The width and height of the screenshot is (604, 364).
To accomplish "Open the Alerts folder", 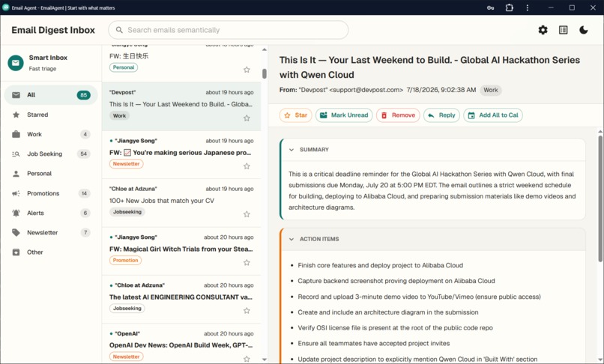I will [x=51, y=213].
